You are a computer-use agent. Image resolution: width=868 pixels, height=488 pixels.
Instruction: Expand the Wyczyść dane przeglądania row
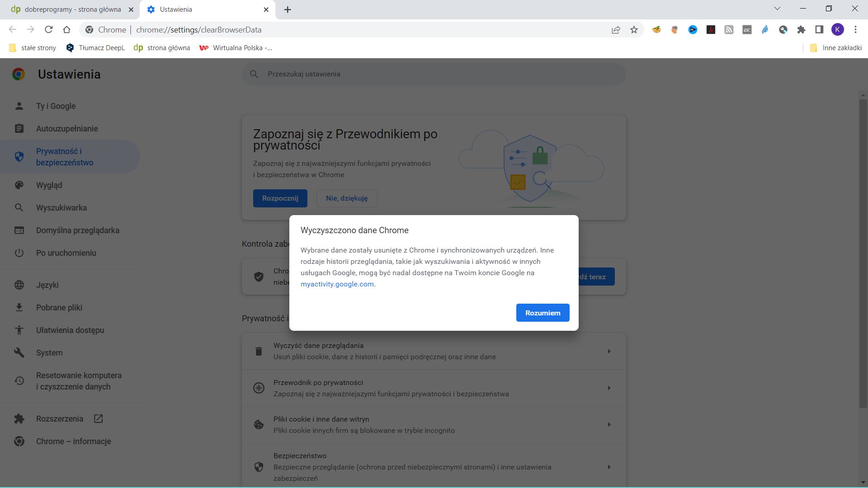609,351
